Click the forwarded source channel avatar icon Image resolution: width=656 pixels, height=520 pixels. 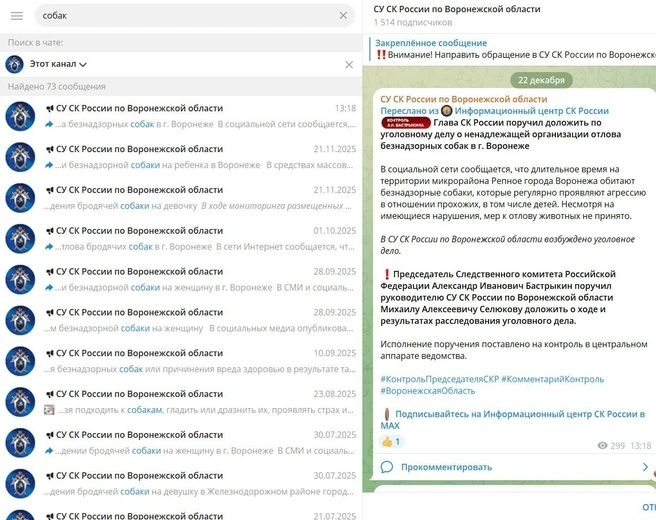[x=447, y=110]
